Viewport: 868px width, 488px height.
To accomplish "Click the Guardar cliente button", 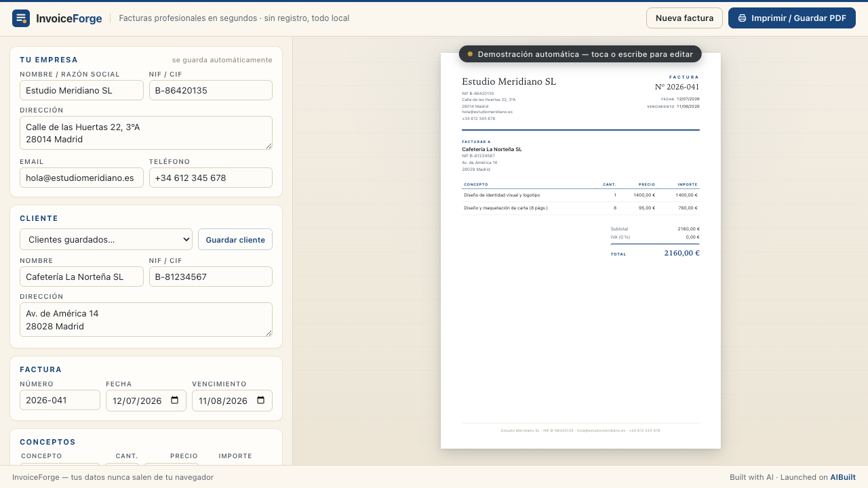I will (235, 239).
